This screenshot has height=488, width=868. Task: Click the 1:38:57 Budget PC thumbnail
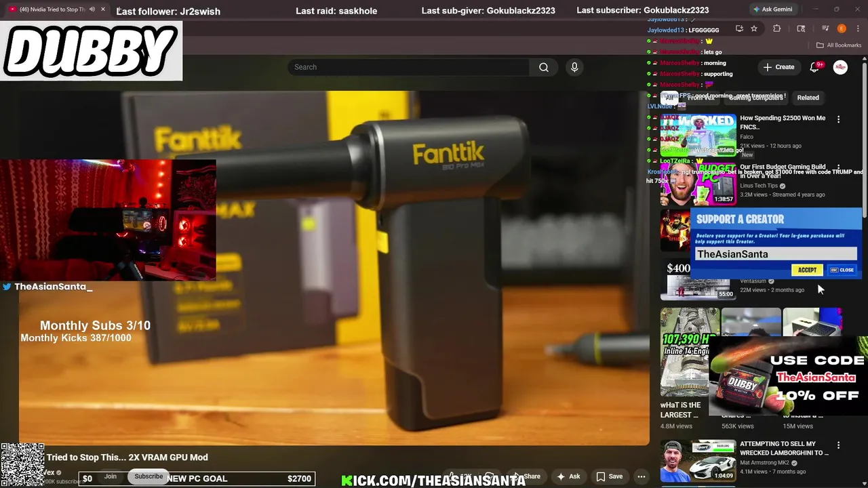click(698, 184)
